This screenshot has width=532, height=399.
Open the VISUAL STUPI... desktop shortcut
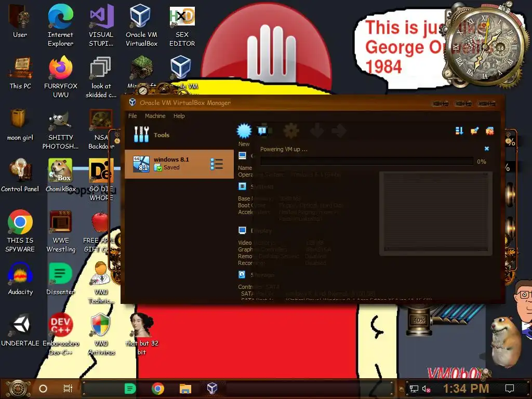point(101,26)
